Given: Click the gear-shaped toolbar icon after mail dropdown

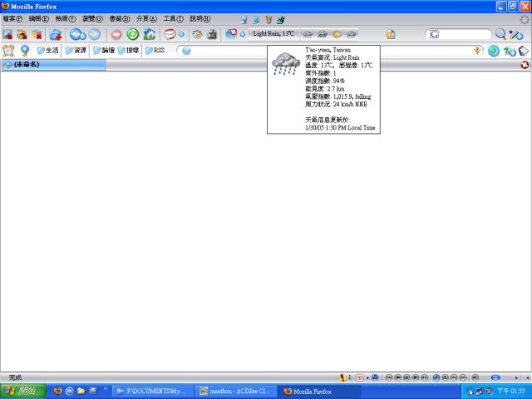Looking at the screenshot, I should [197, 35].
